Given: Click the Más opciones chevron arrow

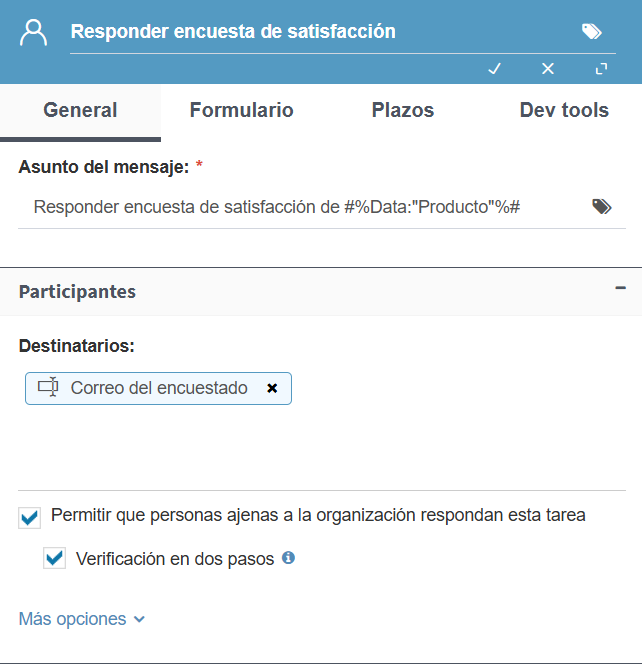Looking at the screenshot, I should (x=139, y=620).
